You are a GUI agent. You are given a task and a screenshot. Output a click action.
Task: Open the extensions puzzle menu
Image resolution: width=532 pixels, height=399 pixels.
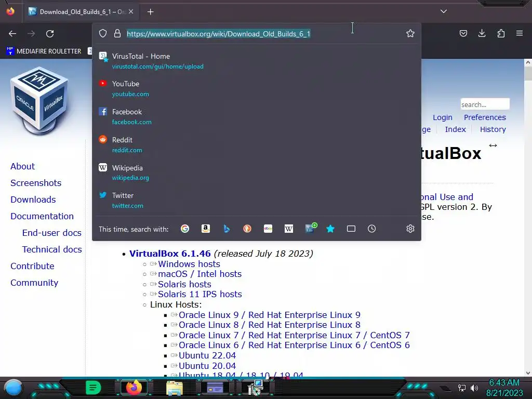(x=501, y=33)
